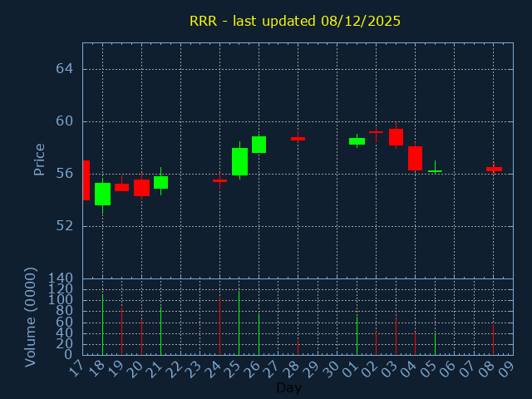The image size is (532, 399).
Task: Click the red volume bar on day 03
Action: tap(396, 336)
